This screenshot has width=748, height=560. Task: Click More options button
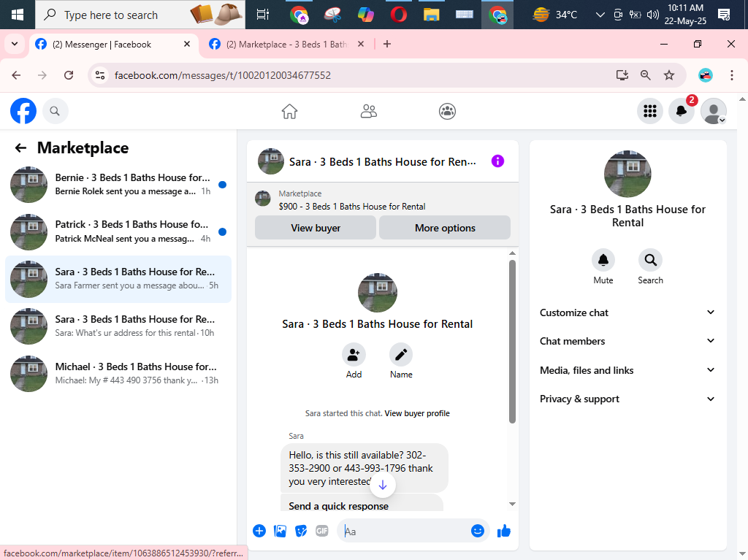pyautogui.click(x=445, y=228)
